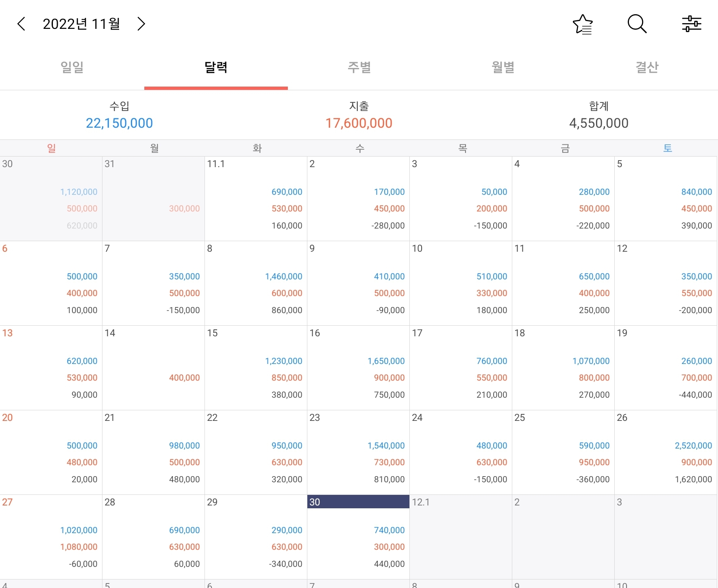This screenshot has width=718, height=588.
Task: Tap income total 22,150,000
Action: coord(119,123)
